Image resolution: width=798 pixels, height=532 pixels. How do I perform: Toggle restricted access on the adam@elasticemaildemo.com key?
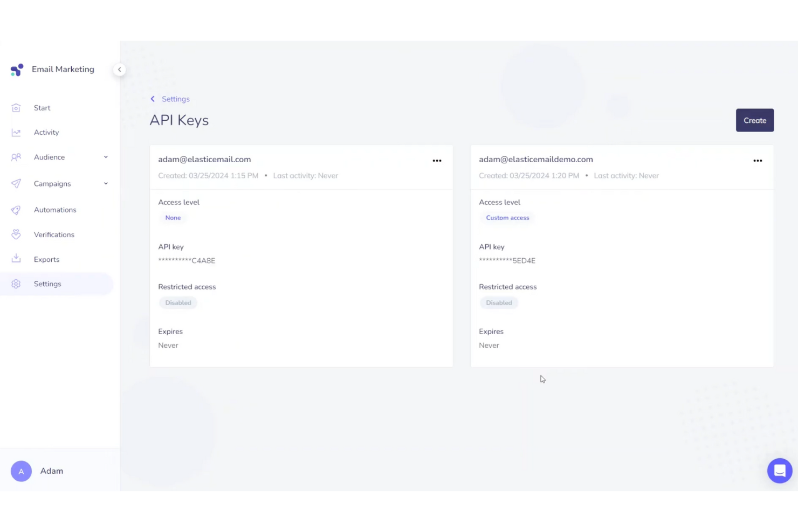[x=499, y=302]
